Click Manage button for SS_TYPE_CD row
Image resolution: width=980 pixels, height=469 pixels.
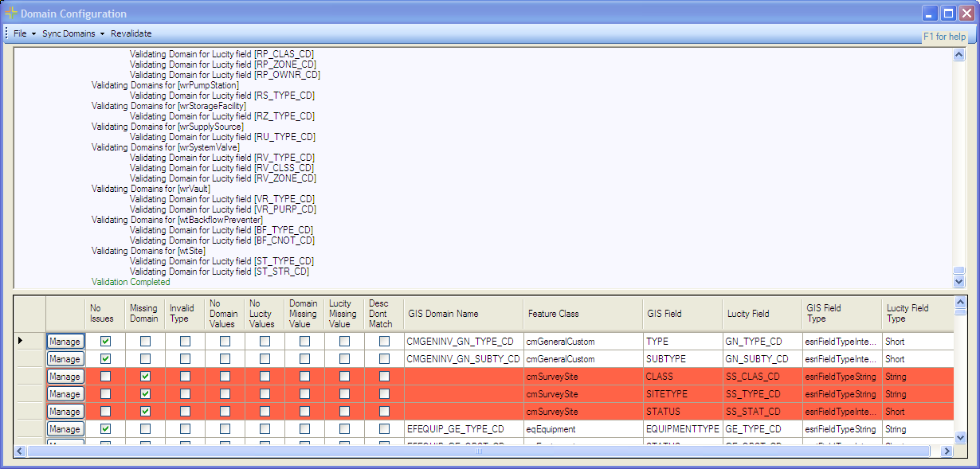click(x=65, y=394)
